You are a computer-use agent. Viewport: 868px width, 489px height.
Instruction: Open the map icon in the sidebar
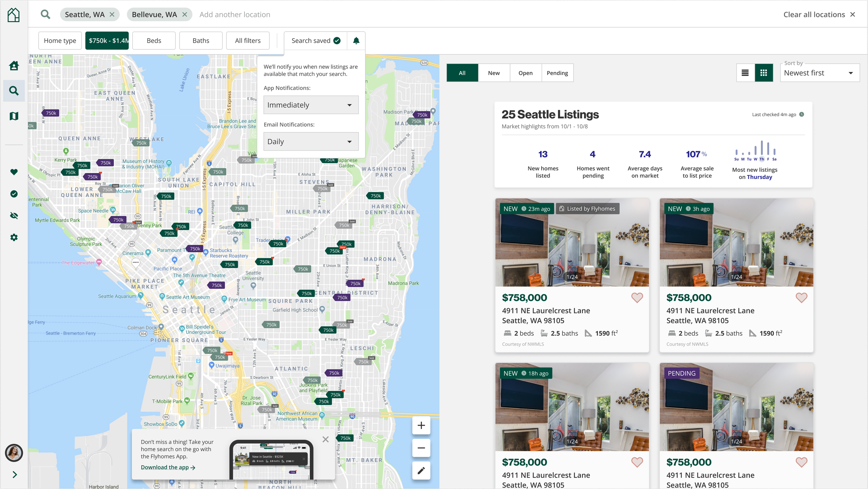click(14, 116)
